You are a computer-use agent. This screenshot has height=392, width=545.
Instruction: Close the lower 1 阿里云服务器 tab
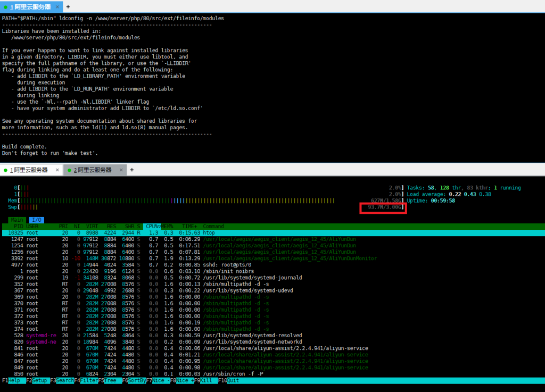[x=57, y=170]
